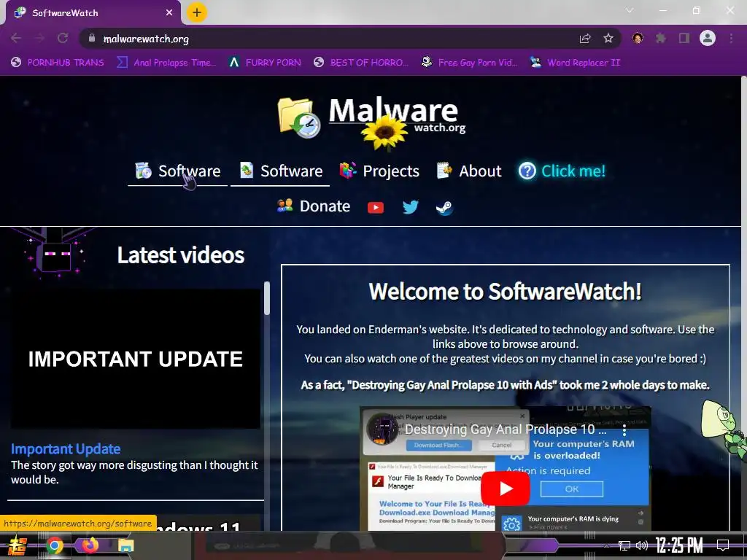Open the notifications action center icon

click(x=723, y=545)
